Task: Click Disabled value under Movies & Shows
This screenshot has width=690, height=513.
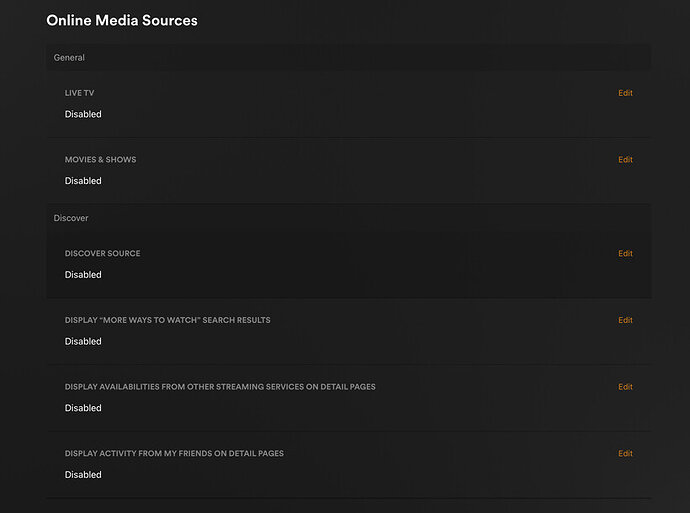Action: [83, 181]
